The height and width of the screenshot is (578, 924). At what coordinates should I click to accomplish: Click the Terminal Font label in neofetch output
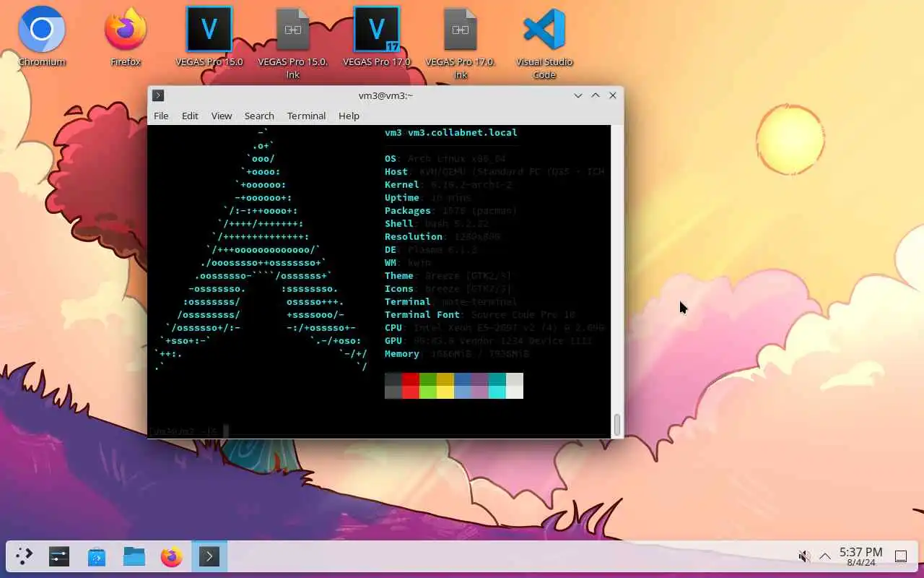point(422,314)
